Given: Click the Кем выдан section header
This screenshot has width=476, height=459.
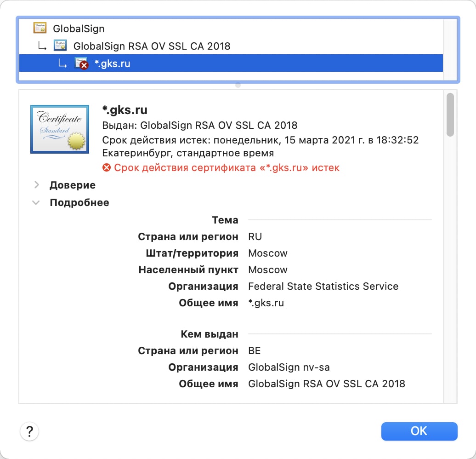Looking at the screenshot, I should [x=210, y=334].
